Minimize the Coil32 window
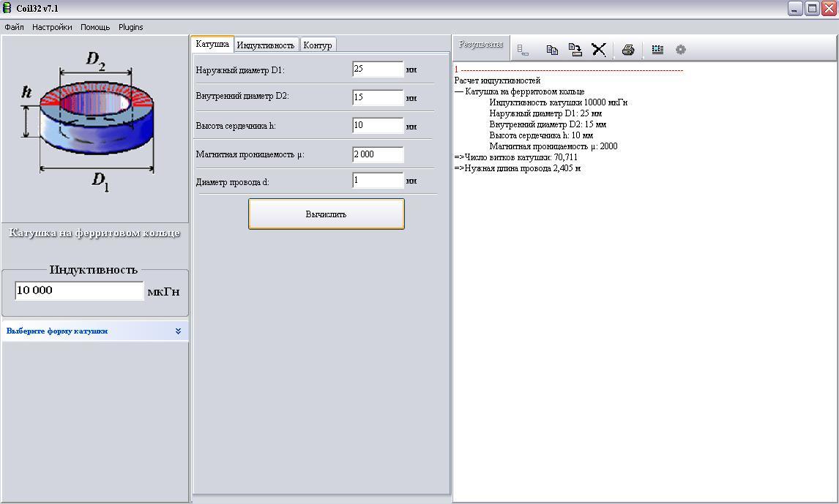The height and width of the screenshot is (504, 839). [x=795, y=9]
